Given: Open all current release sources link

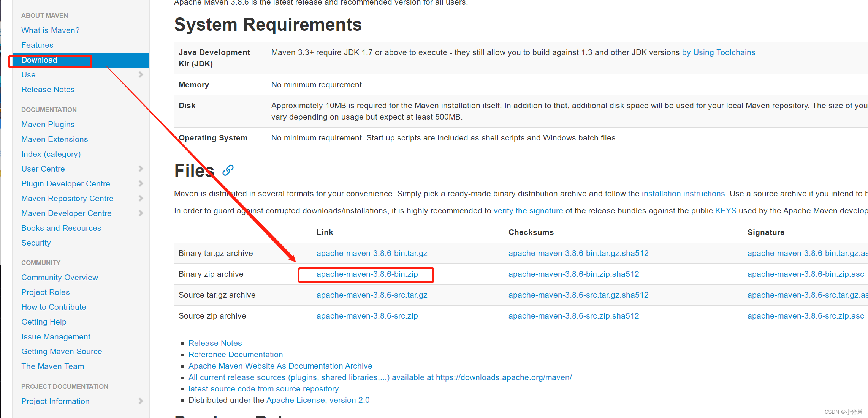Looking at the screenshot, I should coord(380,377).
